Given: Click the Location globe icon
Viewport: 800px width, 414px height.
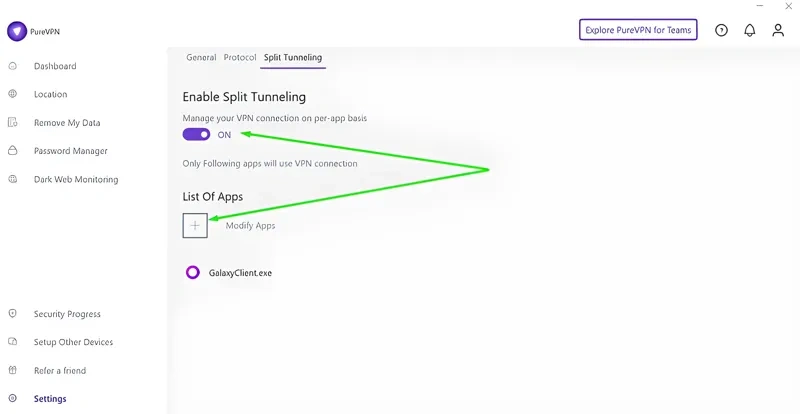Looking at the screenshot, I should click(13, 94).
